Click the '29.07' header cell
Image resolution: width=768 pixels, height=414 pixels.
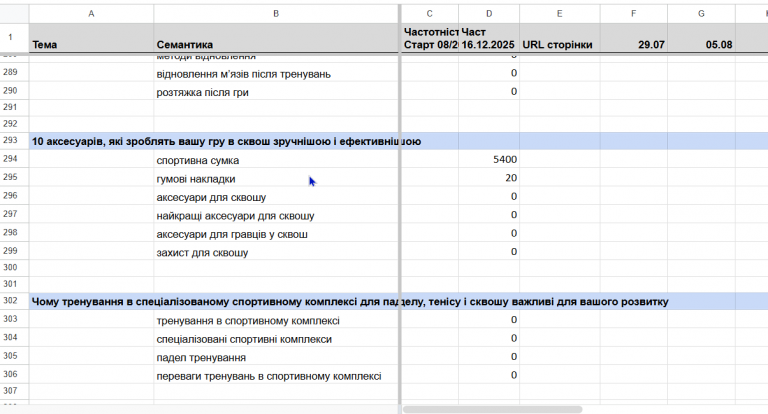[633, 38]
